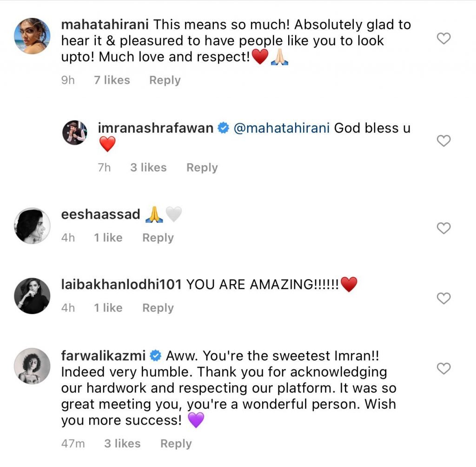This screenshot has width=476, height=467.
Task: Reply to laibakhanlodhi101's comment
Action: click(x=158, y=308)
